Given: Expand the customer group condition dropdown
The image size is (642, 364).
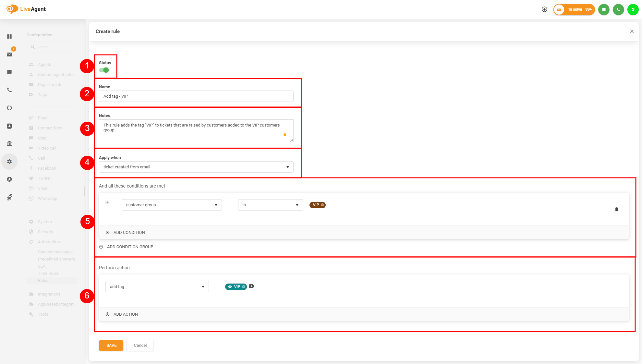Looking at the screenshot, I should [172, 205].
